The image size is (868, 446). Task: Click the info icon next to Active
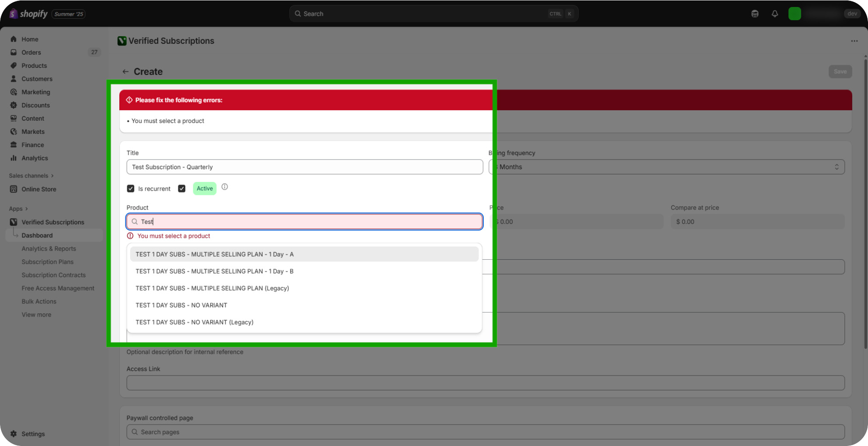(x=225, y=187)
